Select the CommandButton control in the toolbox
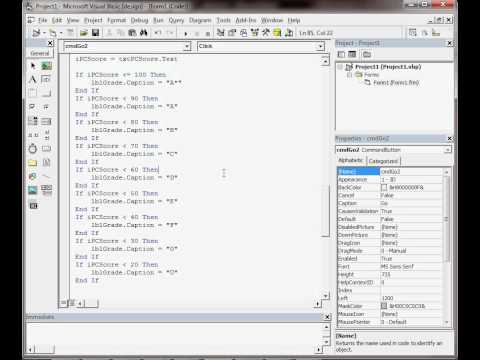This screenshot has height=360, width=480. point(46,93)
